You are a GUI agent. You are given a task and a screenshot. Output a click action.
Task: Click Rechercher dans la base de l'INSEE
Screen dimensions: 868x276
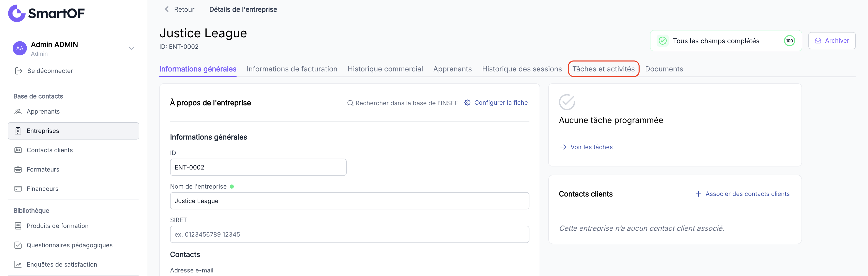[x=406, y=103]
